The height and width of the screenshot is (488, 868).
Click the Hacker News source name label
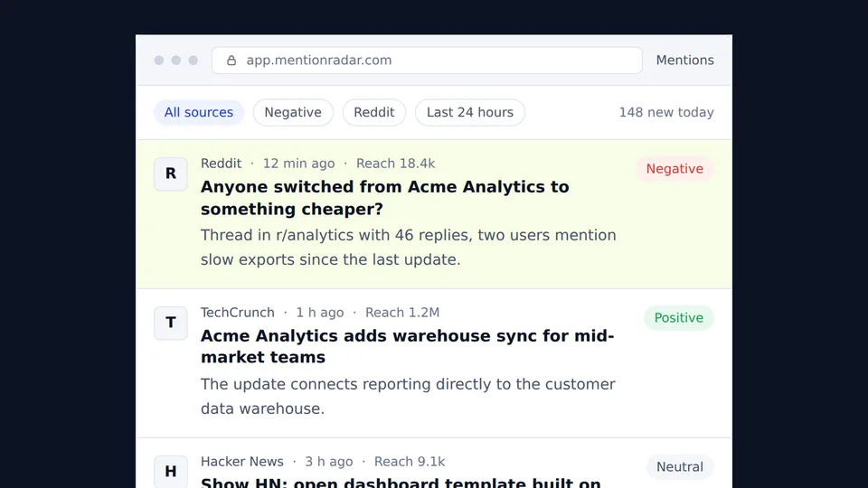coord(242,461)
